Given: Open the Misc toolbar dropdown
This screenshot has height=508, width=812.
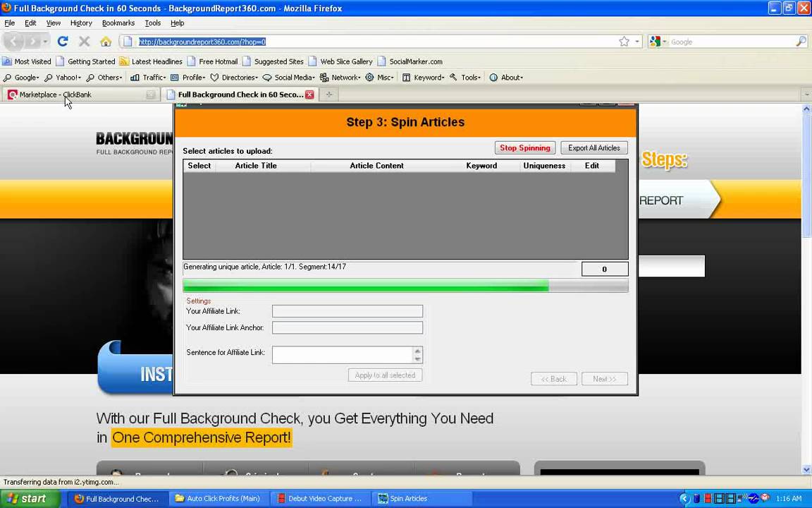Looking at the screenshot, I should 380,77.
